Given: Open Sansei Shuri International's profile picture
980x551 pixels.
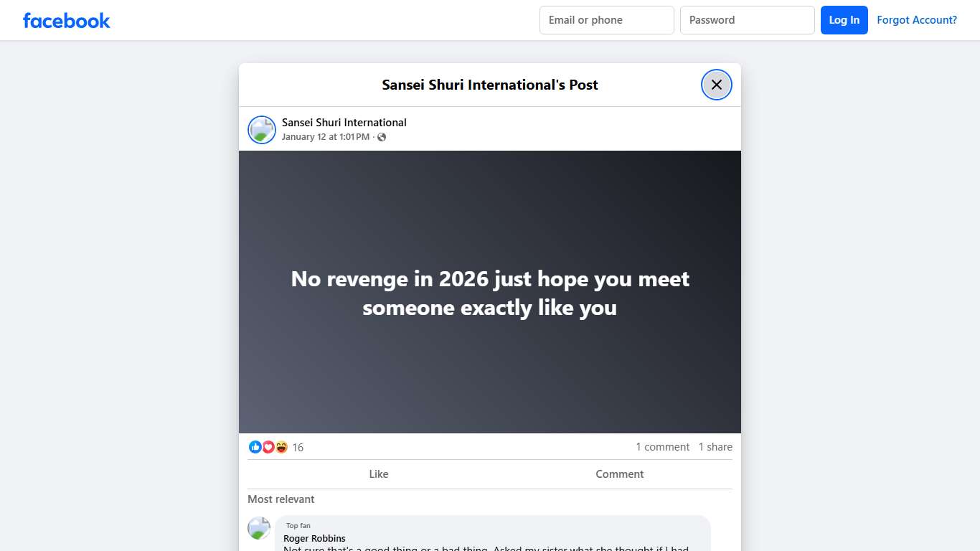Looking at the screenshot, I should (261, 129).
